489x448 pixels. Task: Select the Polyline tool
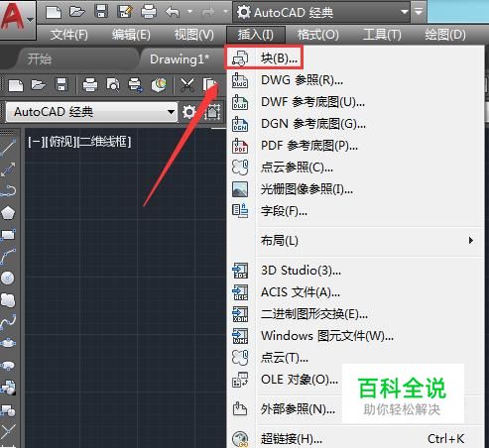point(8,190)
